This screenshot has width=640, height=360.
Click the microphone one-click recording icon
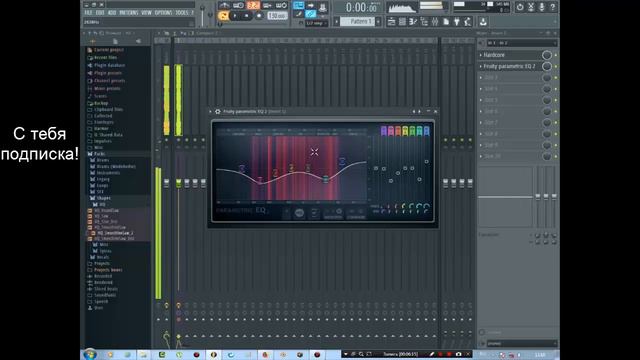point(542,7)
